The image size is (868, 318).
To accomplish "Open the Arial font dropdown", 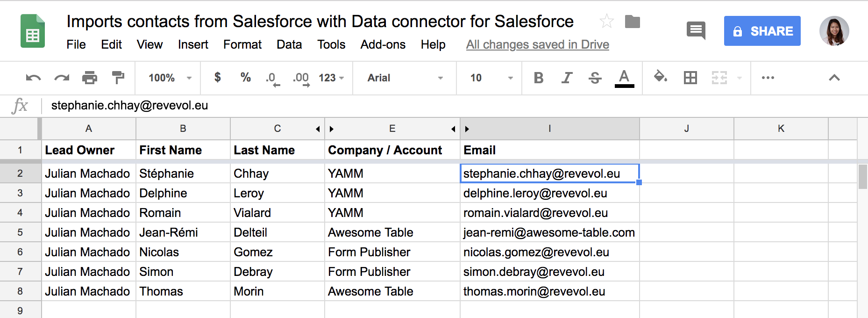I will 405,78.
